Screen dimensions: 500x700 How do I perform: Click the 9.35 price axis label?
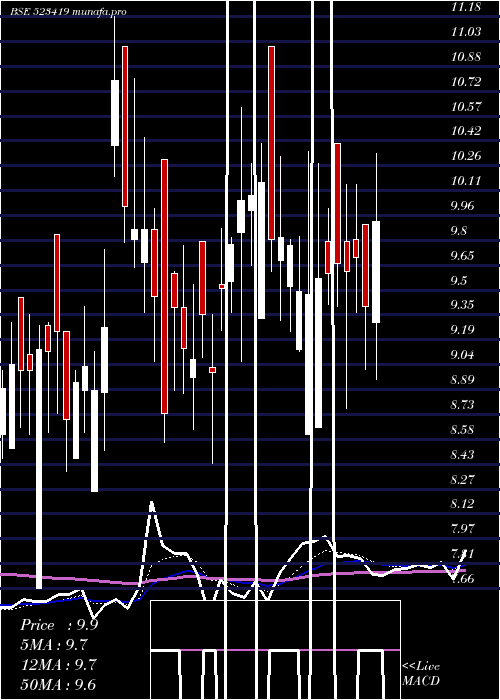pos(463,305)
